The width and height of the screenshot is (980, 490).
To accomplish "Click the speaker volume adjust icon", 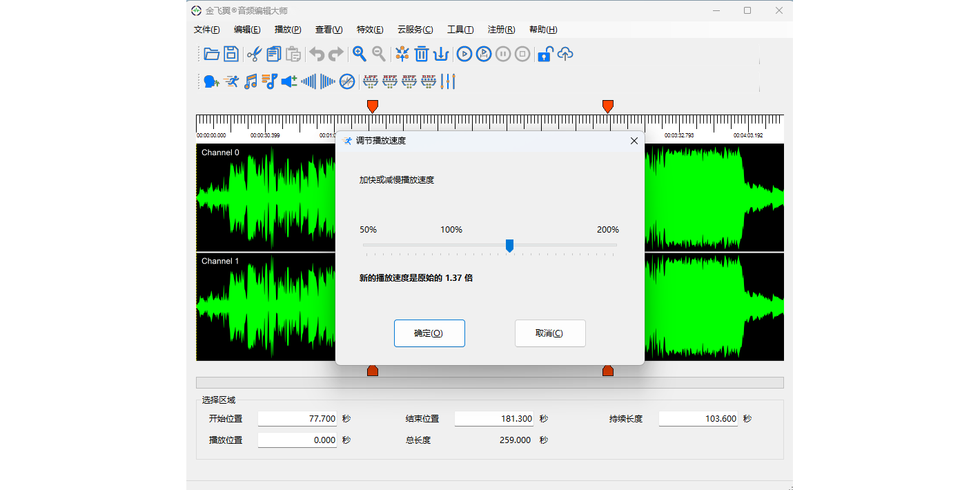I will (289, 81).
